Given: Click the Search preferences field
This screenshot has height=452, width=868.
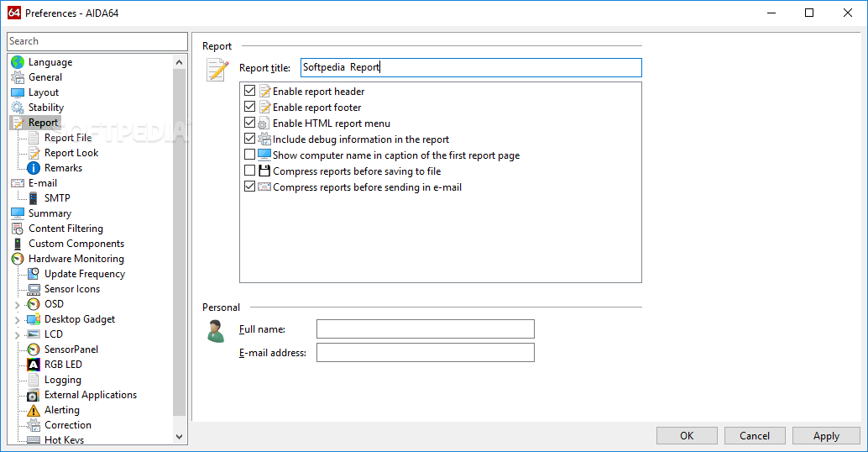Looking at the screenshot, I should click(x=97, y=41).
